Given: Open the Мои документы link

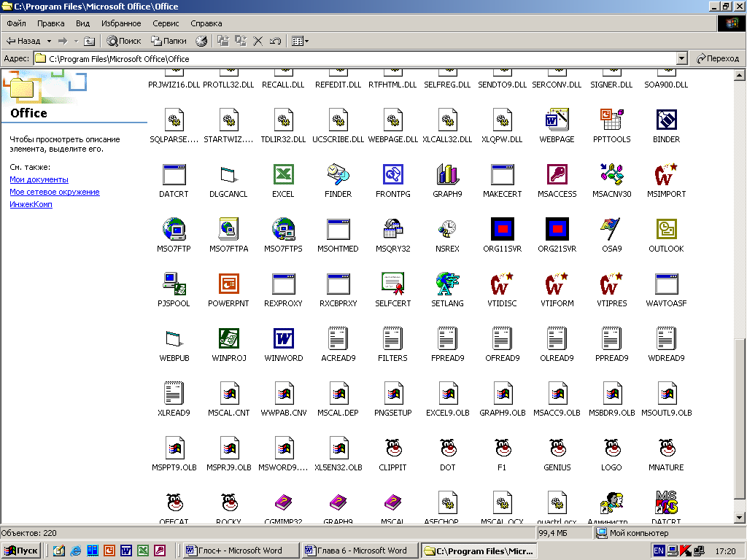Looking at the screenshot, I should coord(39,179).
